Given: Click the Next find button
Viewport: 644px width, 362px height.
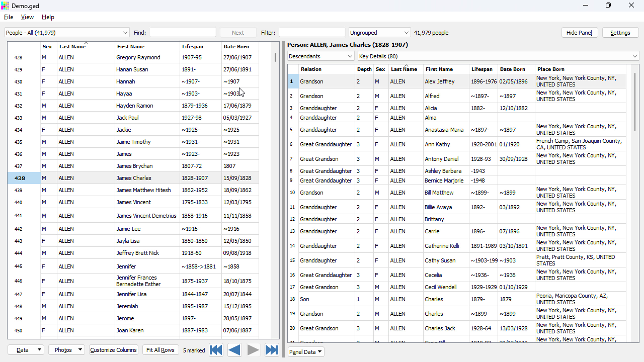Looking at the screenshot, I should point(238,33).
